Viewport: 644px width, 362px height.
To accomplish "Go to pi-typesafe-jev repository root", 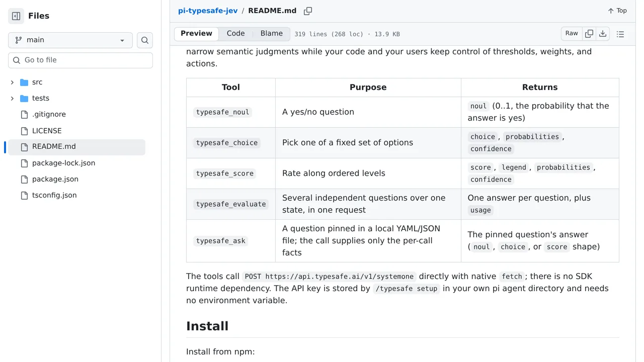I will tap(208, 11).
